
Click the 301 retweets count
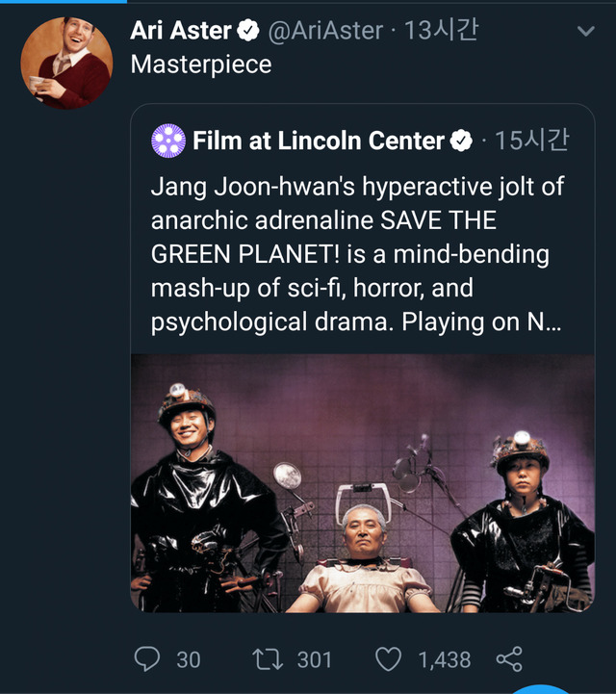click(x=314, y=659)
